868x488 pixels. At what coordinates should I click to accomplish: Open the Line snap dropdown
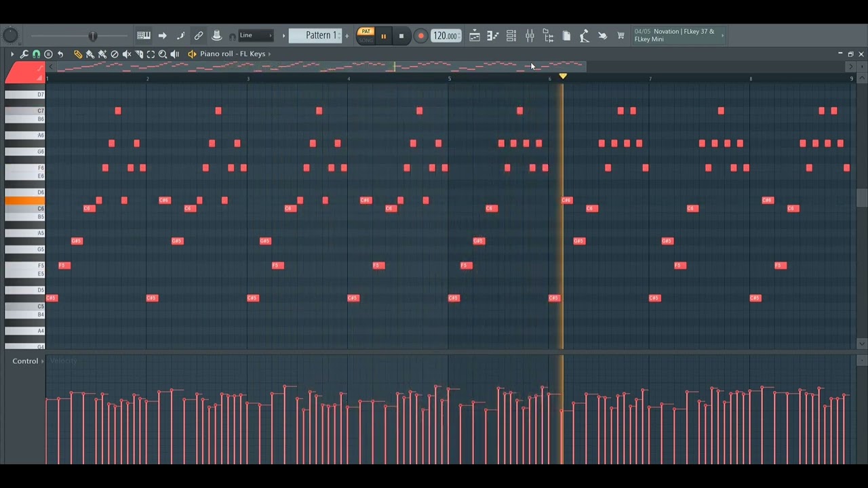[x=256, y=35]
